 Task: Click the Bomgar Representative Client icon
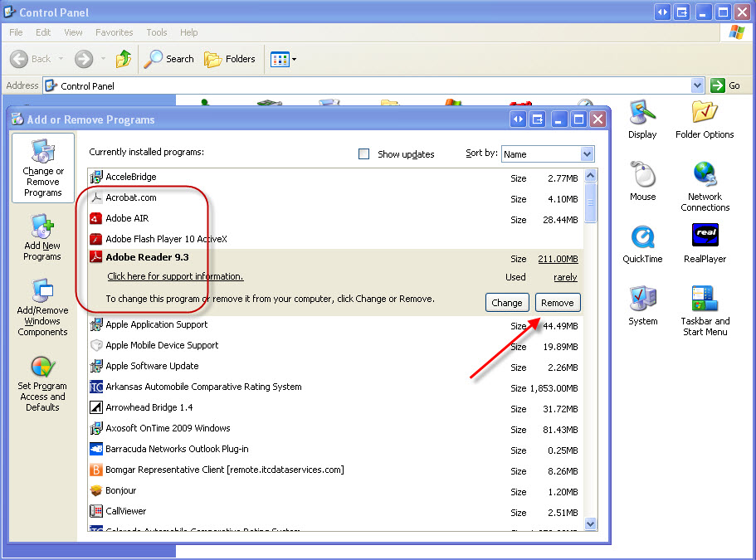tap(96, 470)
